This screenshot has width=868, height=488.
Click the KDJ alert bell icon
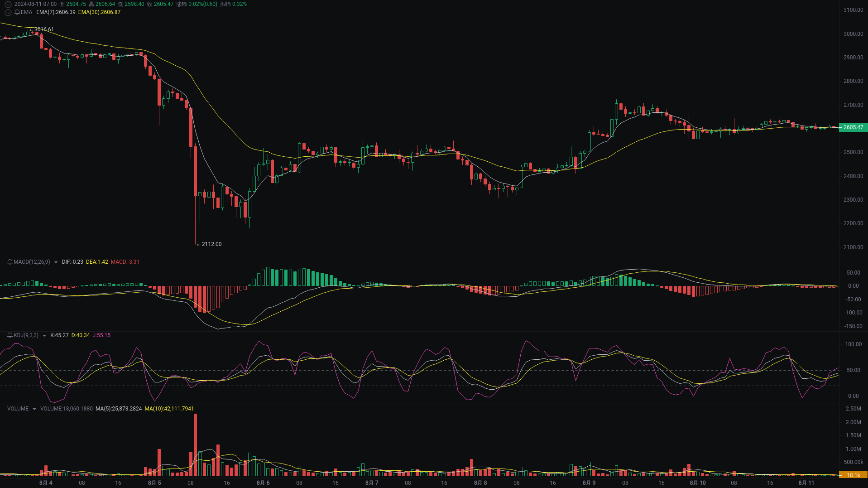point(10,335)
